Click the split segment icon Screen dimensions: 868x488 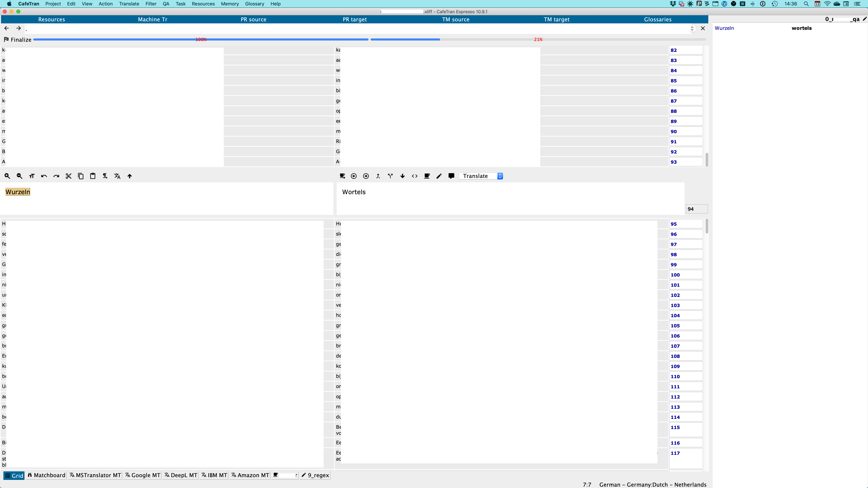[x=390, y=176]
